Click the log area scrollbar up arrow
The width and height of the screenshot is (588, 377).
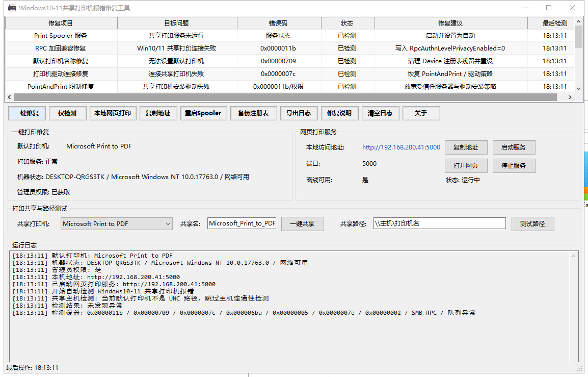point(573,257)
